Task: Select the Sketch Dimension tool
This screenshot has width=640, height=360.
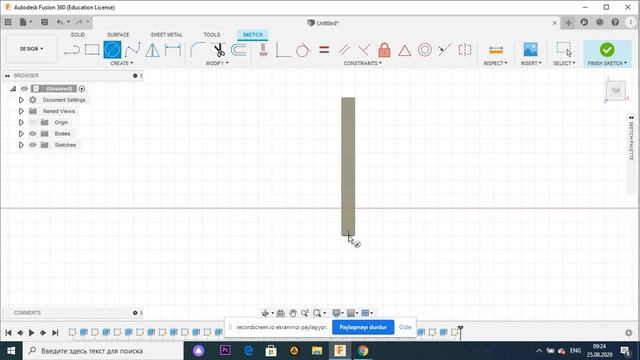Action: (173, 50)
